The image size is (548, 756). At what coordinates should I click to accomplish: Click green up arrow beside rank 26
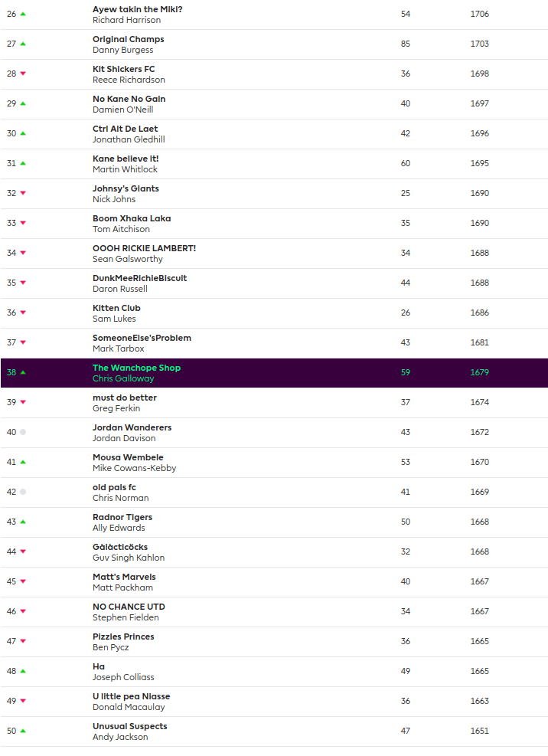(x=23, y=14)
